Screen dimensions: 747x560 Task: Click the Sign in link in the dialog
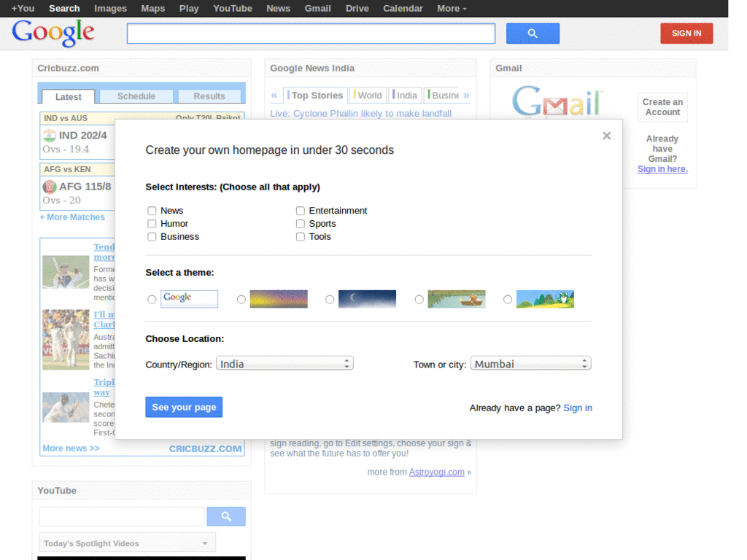[578, 408]
